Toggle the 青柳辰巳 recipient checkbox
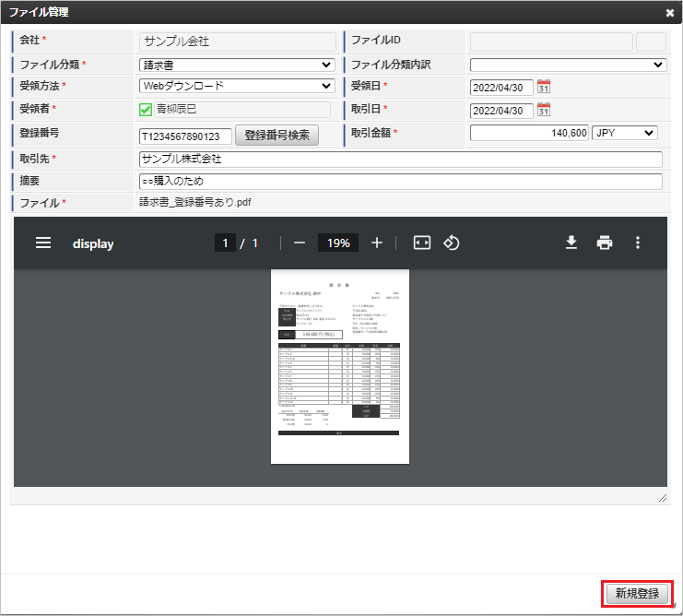683x616 pixels. 146,111
